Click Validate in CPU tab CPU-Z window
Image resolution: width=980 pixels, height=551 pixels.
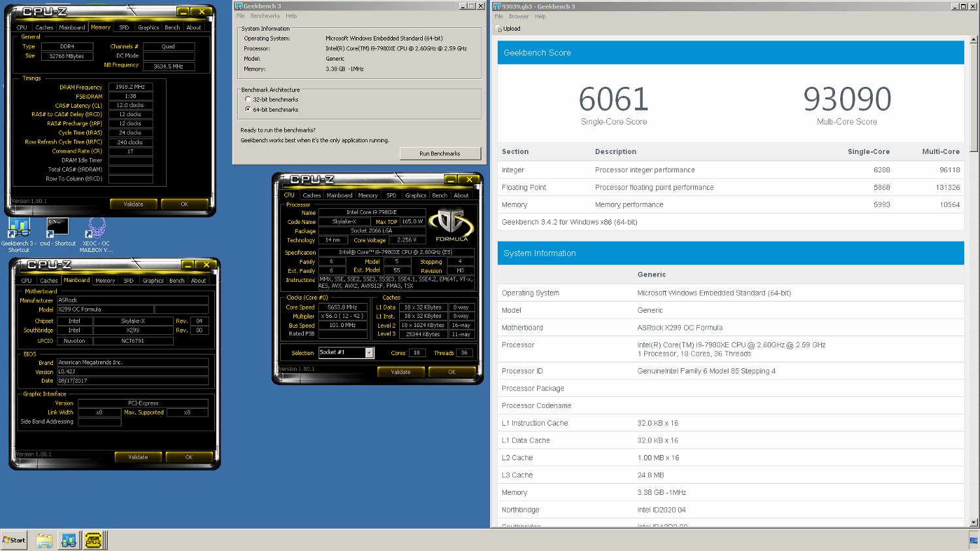pos(400,371)
